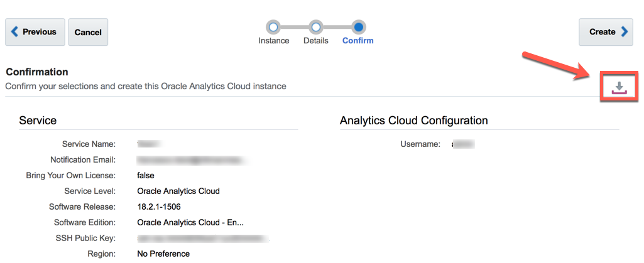Image resolution: width=644 pixels, height=263 pixels.
Task: Click the Region value No Preference
Action: (x=163, y=254)
